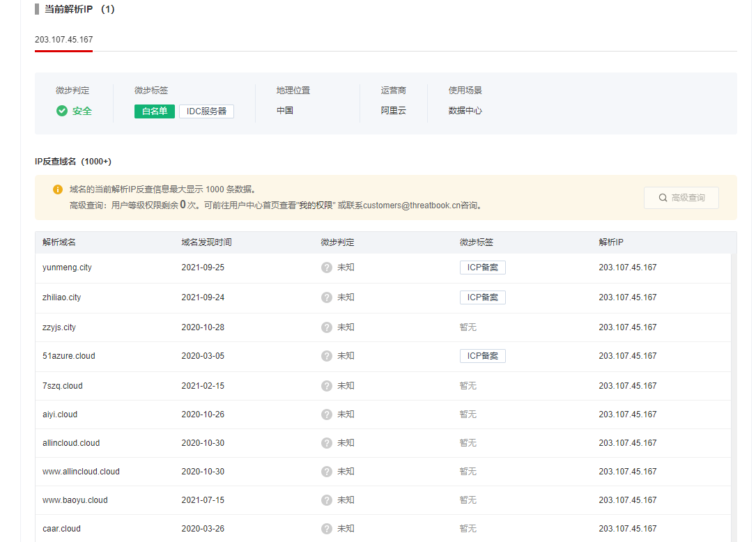The width and height of the screenshot is (756, 542).
Task: Click the green 白名单 tag
Action: 154,111
